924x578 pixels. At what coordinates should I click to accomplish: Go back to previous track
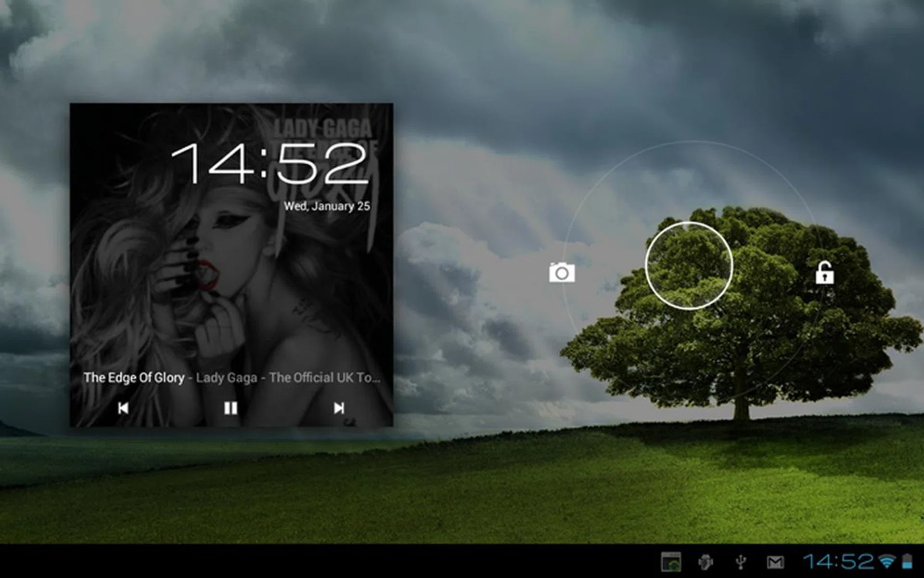[123, 408]
